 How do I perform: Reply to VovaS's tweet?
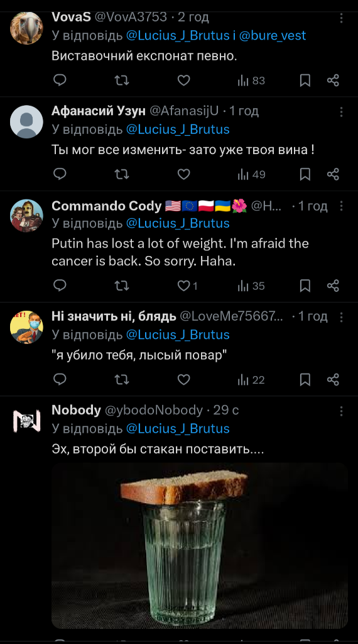[x=60, y=80]
